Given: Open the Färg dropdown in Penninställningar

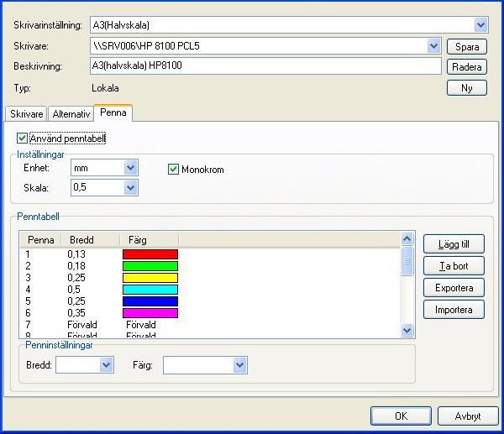Looking at the screenshot, I should 239,365.
